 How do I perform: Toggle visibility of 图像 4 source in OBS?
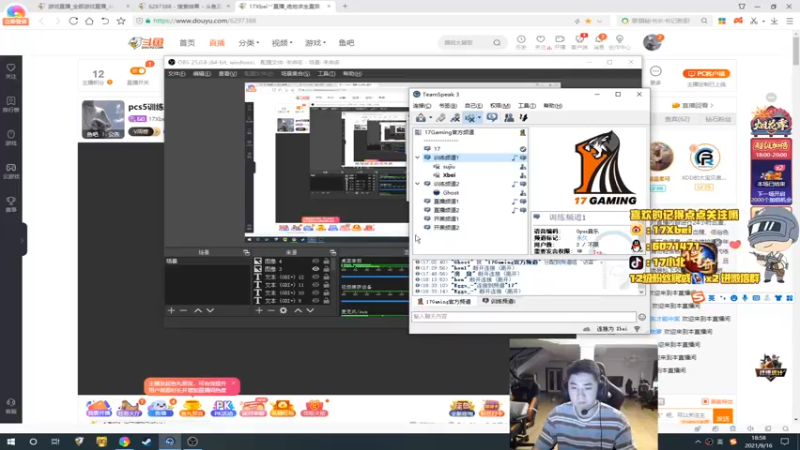[x=315, y=261]
